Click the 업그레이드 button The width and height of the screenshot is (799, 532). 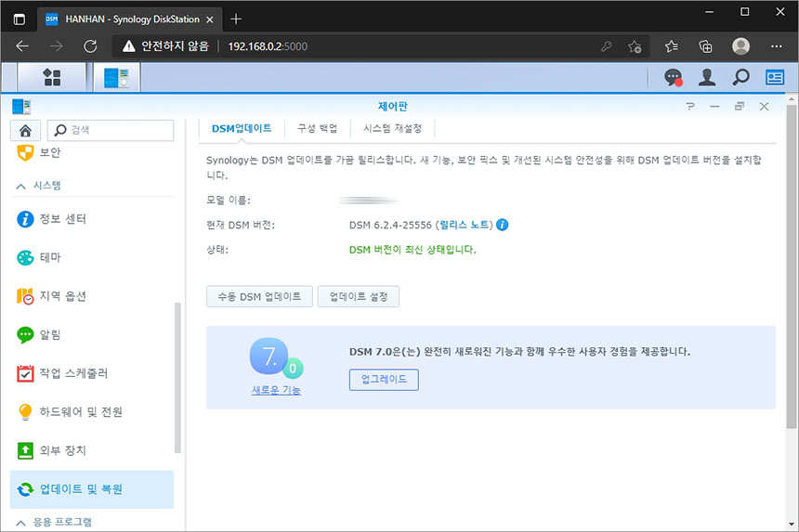tap(384, 380)
